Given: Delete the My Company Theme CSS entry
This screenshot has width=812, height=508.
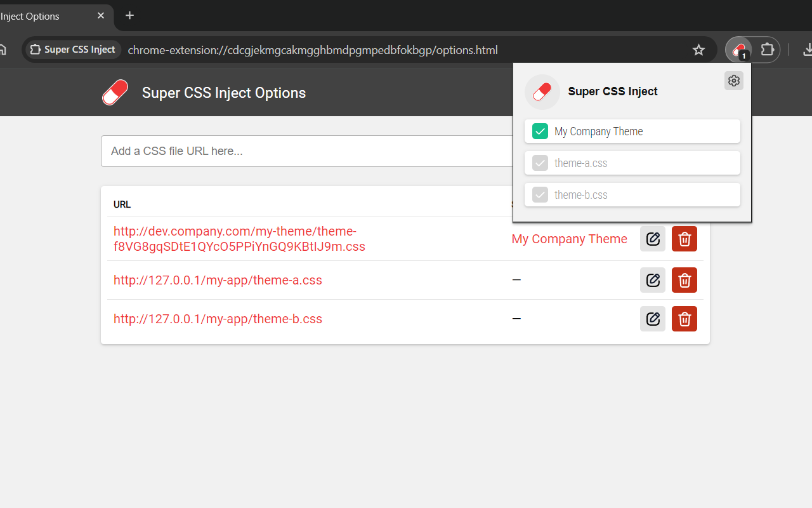Looking at the screenshot, I should click(684, 239).
